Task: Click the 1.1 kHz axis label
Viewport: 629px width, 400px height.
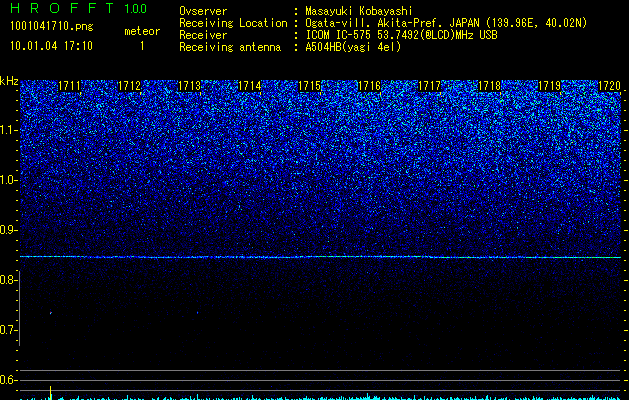Action: [x=8, y=130]
